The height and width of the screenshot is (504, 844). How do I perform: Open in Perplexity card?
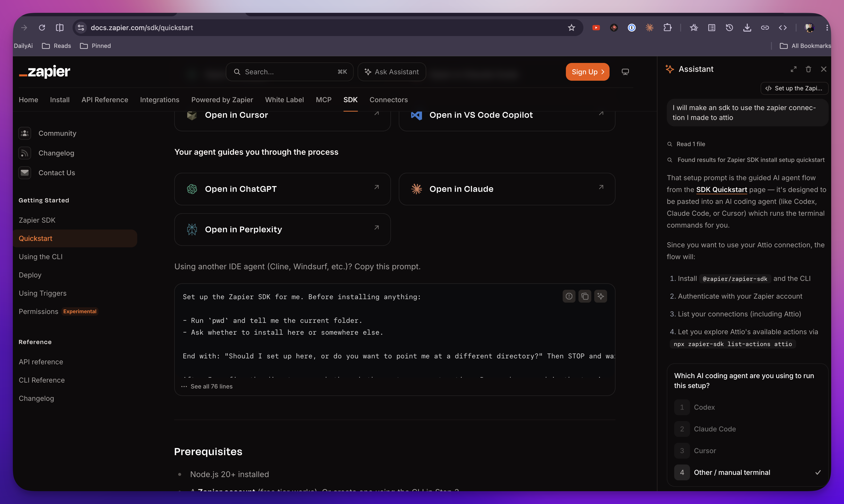tap(283, 230)
